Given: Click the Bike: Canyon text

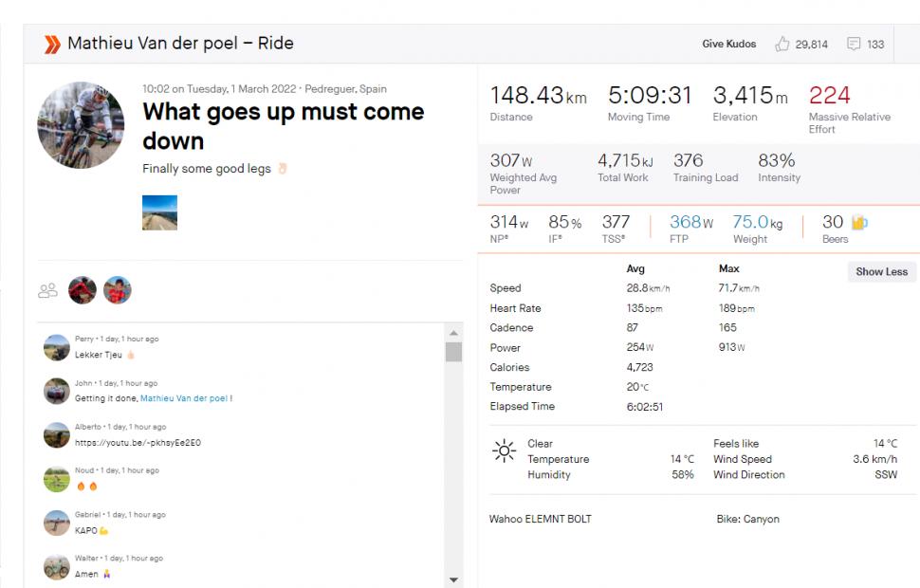Looking at the screenshot, I should click(x=747, y=519).
